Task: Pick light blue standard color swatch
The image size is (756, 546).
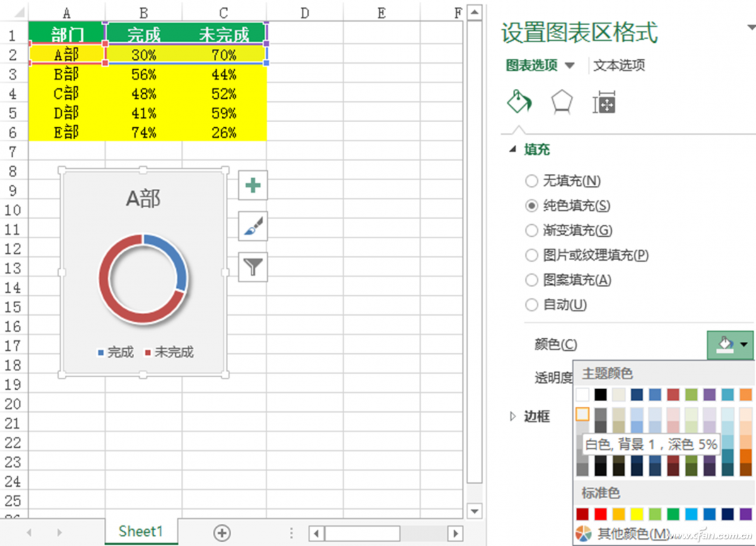Action: [x=692, y=514]
